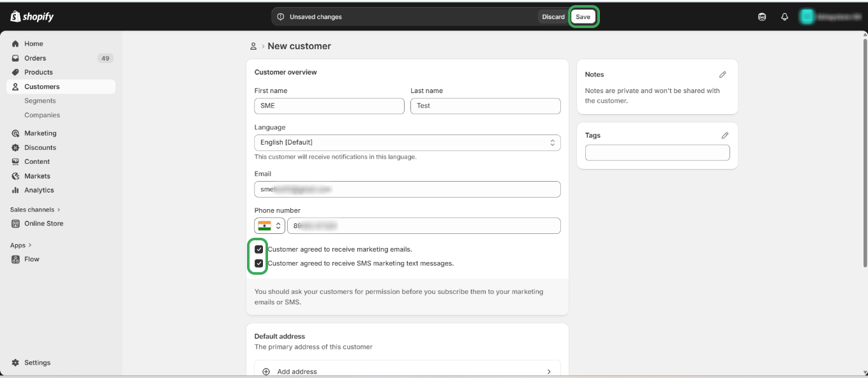Click the Shopify logo in top bar
Image resolution: width=868 pixels, height=378 pixels.
[32, 17]
